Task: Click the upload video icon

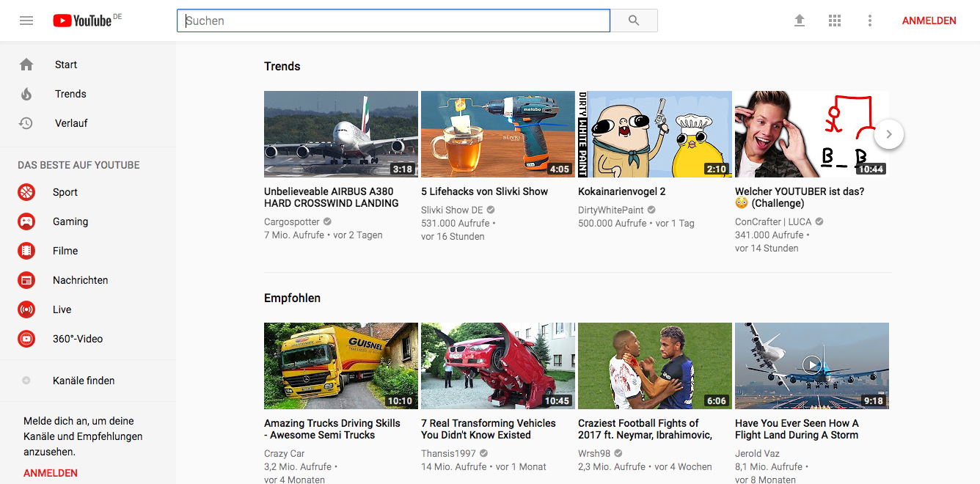Action: point(800,21)
